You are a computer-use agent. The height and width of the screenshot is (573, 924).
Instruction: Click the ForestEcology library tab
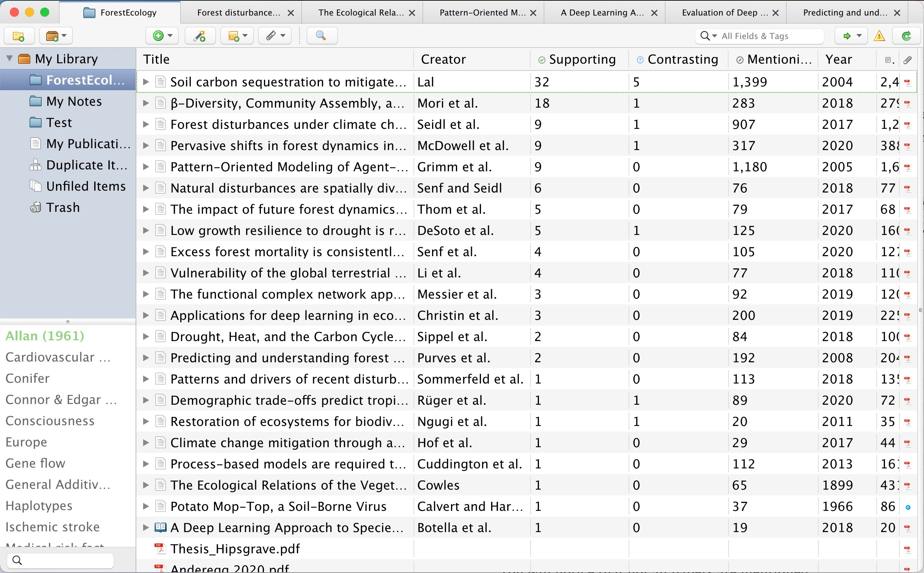tap(120, 13)
